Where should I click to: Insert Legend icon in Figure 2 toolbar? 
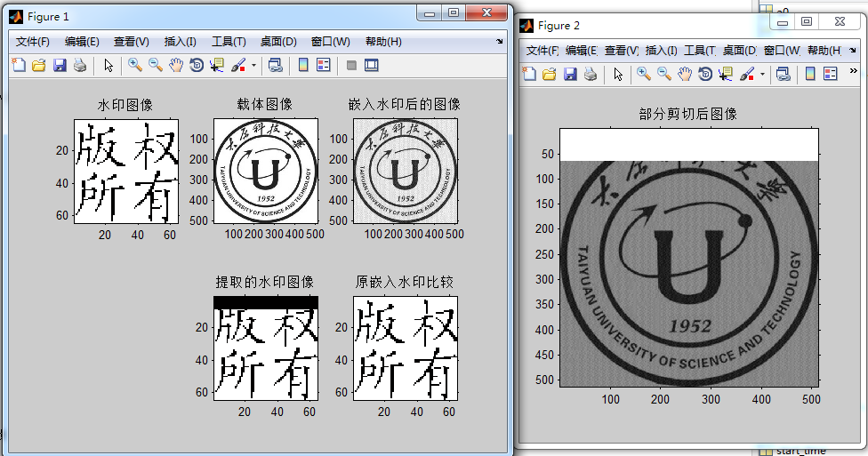tap(831, 74)
